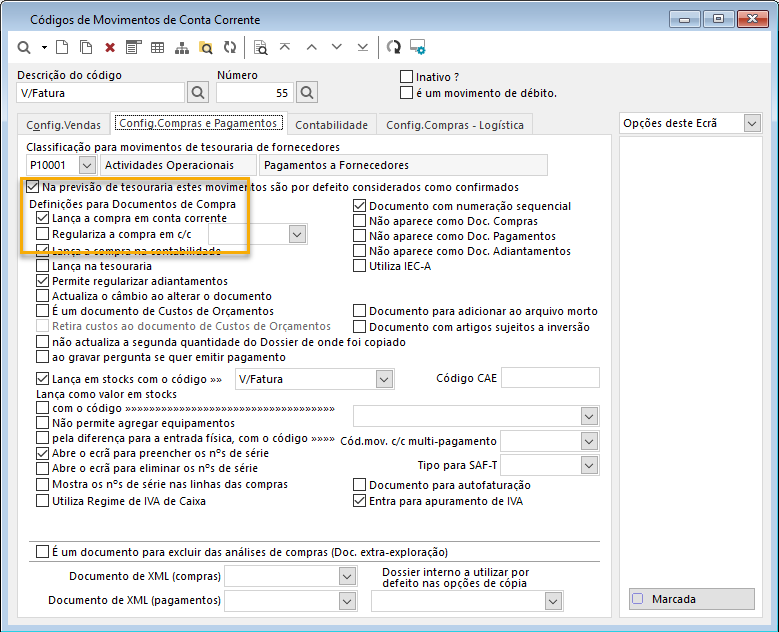Check 'Documento para autofaturação' option

point(360,484)
